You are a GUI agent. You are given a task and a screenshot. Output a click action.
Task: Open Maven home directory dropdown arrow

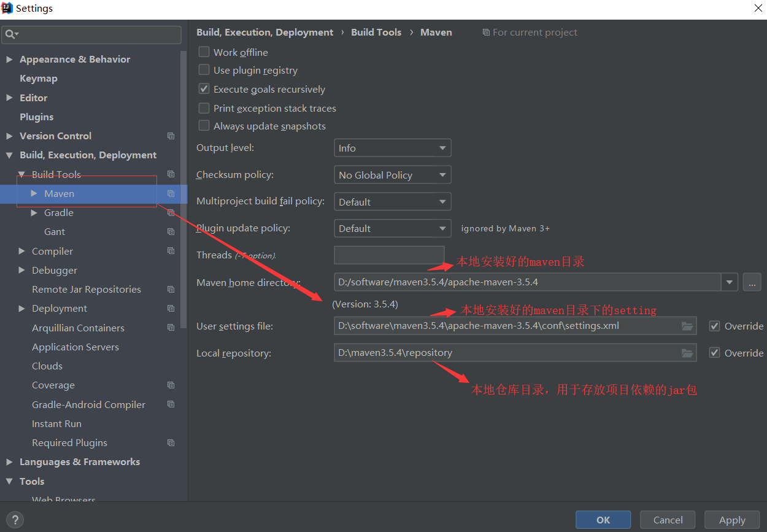tap(729, 282)
